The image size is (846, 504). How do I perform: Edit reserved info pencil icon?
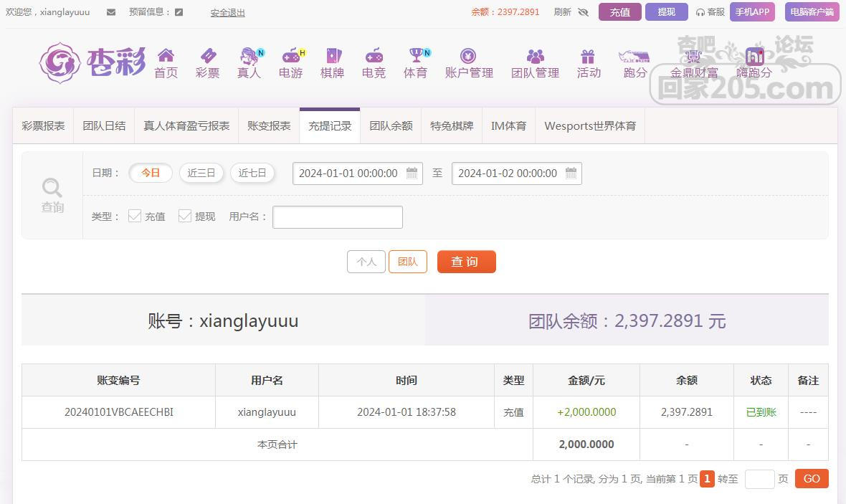point(179,12)
